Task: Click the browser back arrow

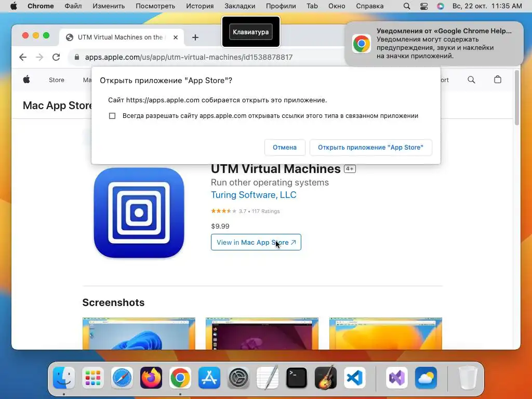Action: pyautogui.click(x=23, y=57)
